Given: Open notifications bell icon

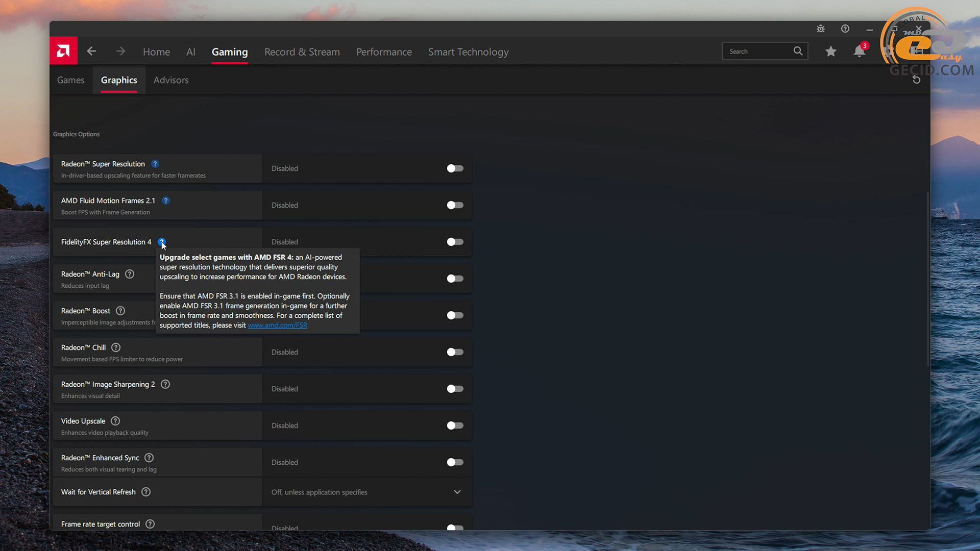Looking at the screenshot, I should tap(860, 52).
